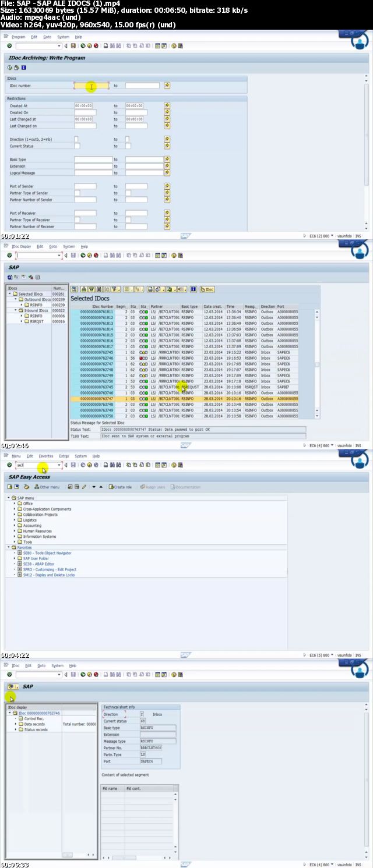The image size is (373, 868).
Task: Open the Extras menu
Action: point(64,456)
